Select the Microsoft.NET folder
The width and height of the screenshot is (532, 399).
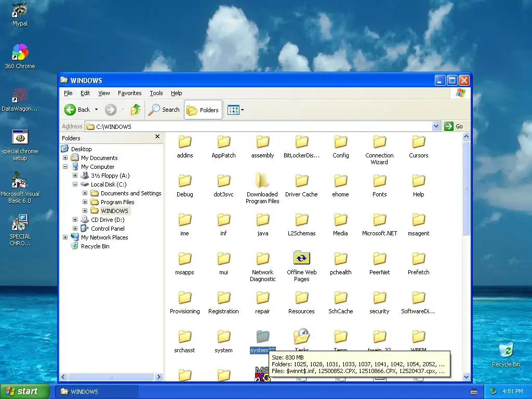[379, 225]
